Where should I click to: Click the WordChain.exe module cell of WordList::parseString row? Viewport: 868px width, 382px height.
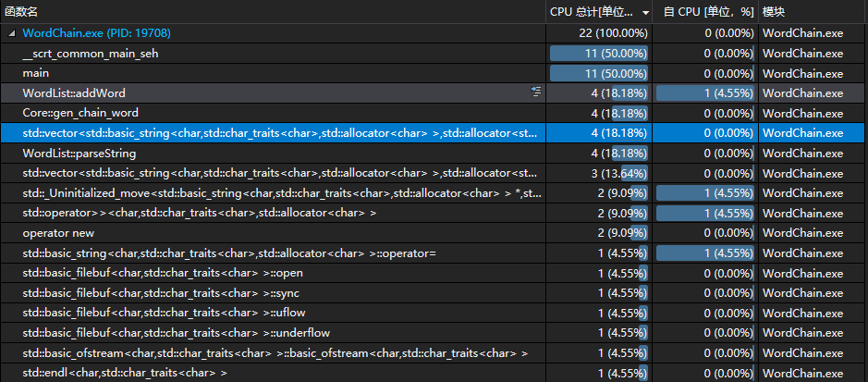pyautogui.click(x=813, y=153)
